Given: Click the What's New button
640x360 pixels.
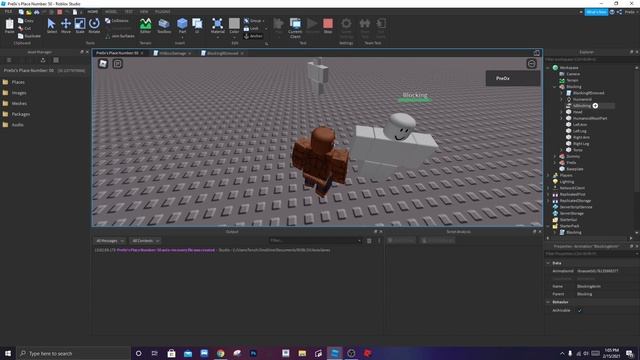Looking at the screenshot, I should tap(596, 12).
